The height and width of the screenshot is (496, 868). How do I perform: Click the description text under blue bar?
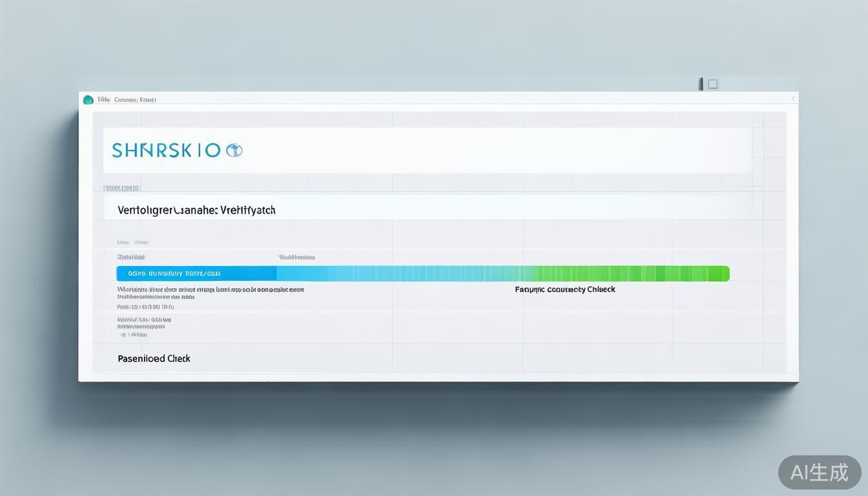tap(210, 290)
